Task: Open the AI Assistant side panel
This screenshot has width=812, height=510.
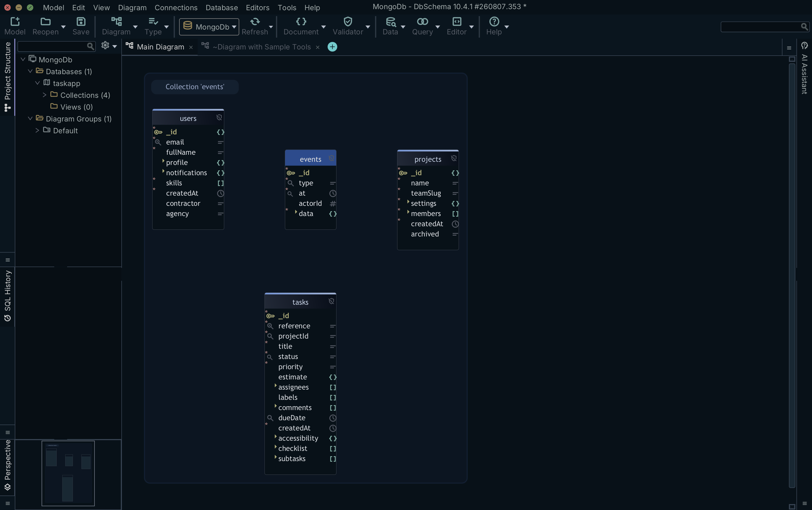Action: pos(804,69)
